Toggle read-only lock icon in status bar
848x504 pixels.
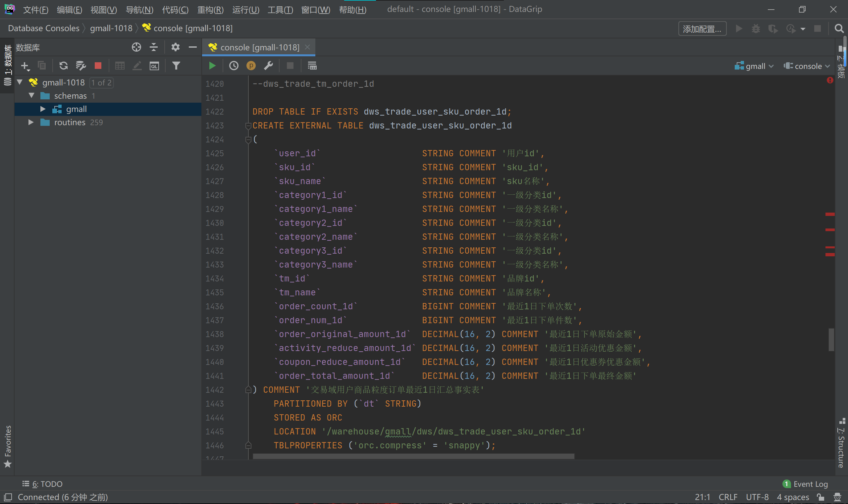point(821,497)
